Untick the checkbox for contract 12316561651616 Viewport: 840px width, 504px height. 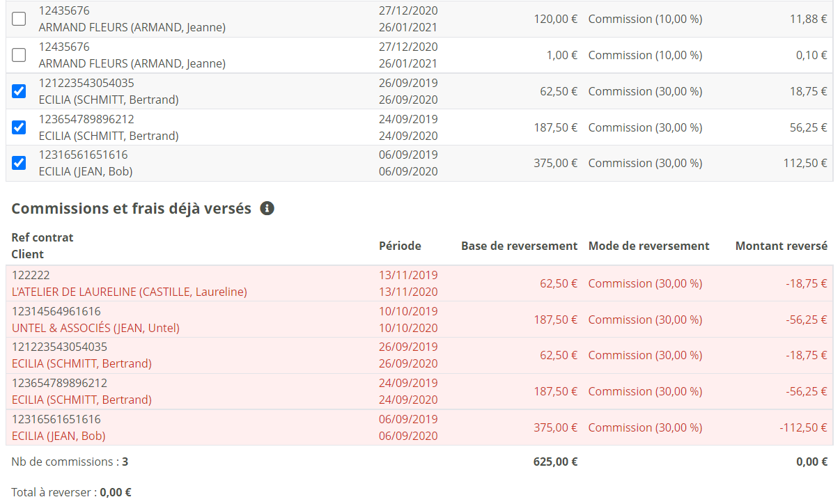pos(20,163)
